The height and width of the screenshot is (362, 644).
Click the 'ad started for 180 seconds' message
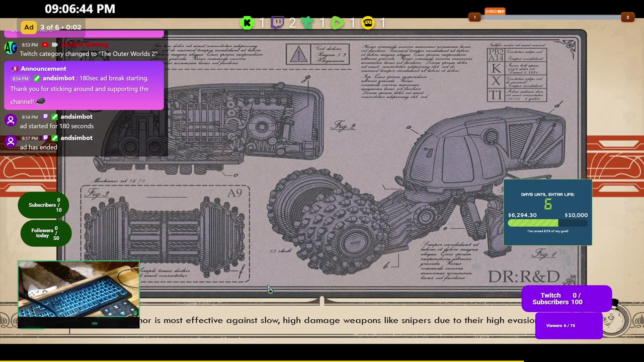click(x=57, y=126)
